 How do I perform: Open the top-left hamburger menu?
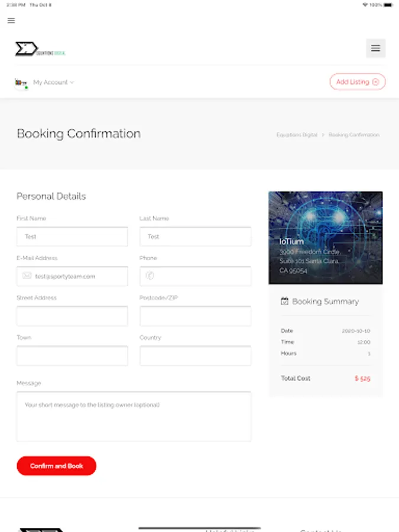point(11,21)
